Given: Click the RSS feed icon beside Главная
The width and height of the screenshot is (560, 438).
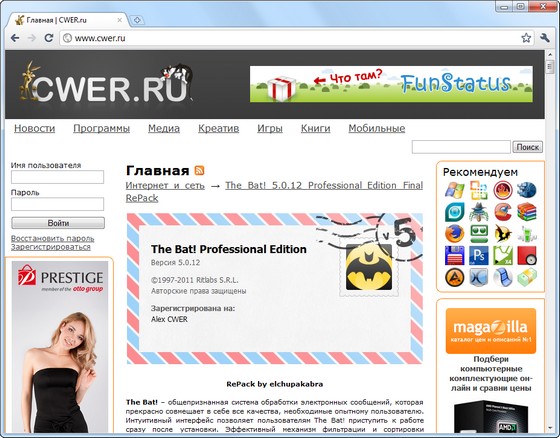Looking at the screenshot, I should [x=199, y=170].
